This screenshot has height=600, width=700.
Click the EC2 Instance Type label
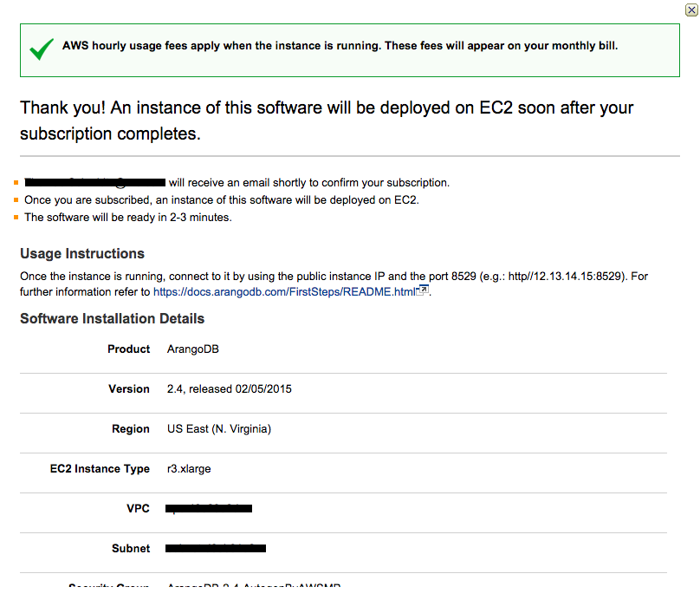pyautogui.click(x=100, y=469)
